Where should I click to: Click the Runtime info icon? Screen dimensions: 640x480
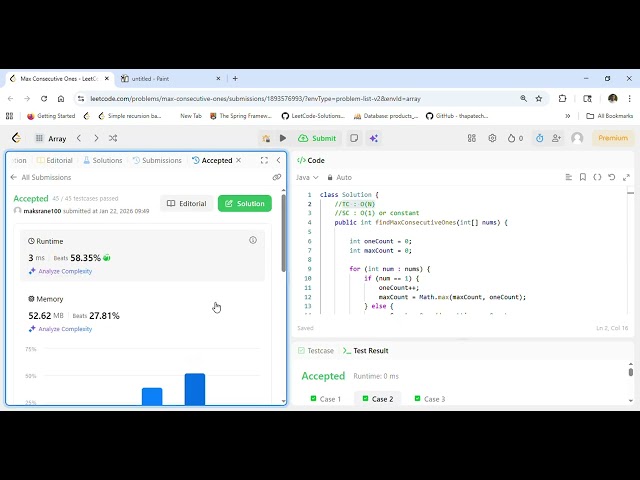pos(253,240)
